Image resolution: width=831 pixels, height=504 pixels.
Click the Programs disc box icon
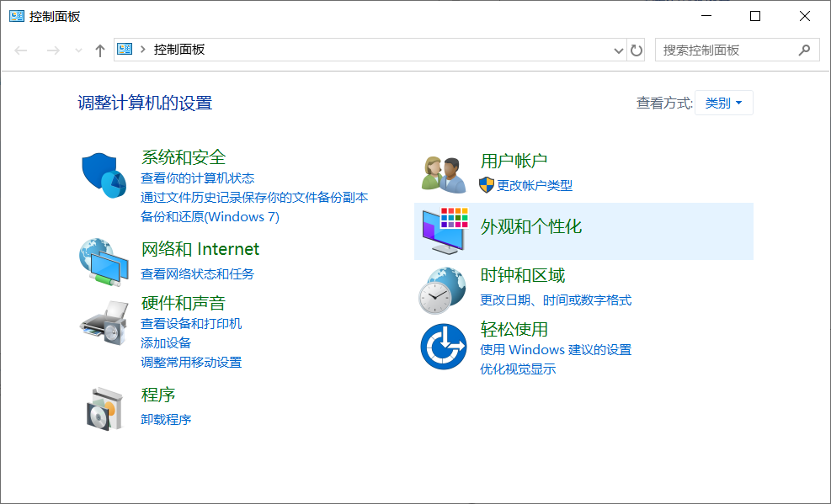[104, 408]
